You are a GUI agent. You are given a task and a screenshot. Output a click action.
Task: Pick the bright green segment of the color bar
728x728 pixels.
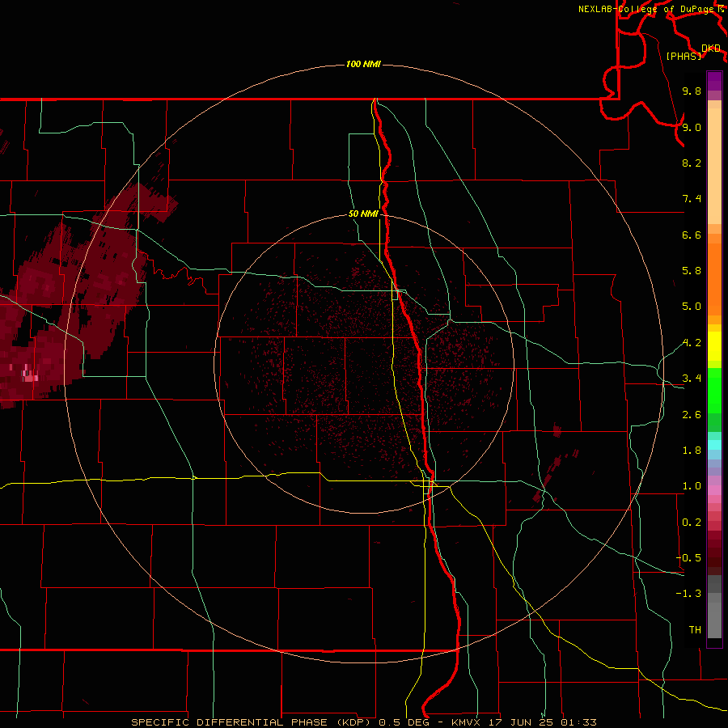[x=714, y=390]
